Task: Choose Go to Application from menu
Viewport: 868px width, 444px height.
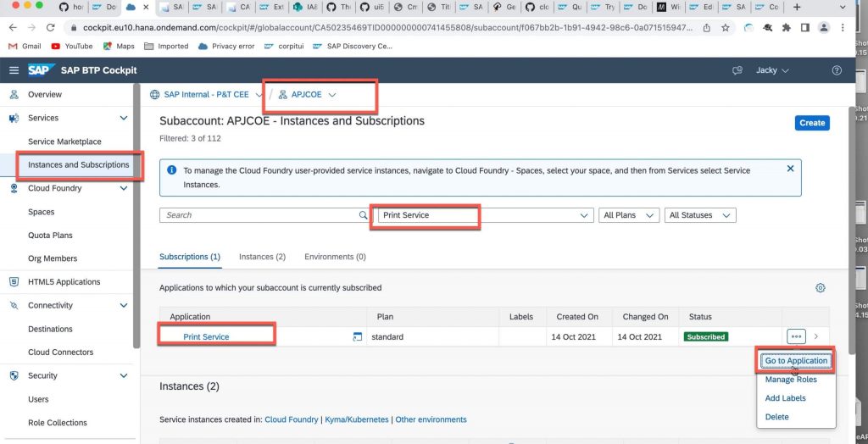Action: point(796,361)
